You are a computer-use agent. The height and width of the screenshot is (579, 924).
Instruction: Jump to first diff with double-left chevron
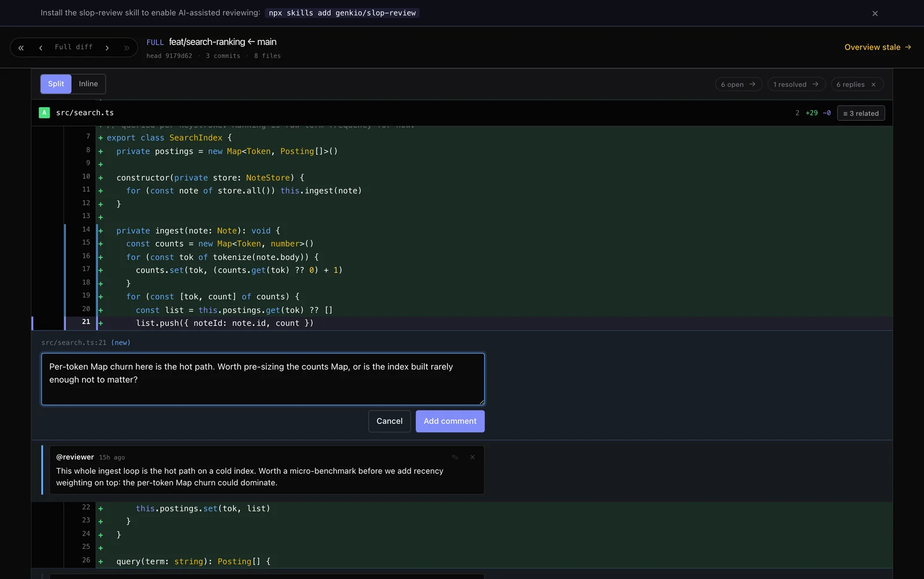click(x=21, y=47)
